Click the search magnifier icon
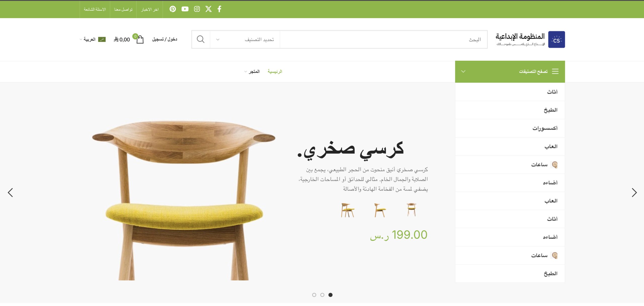The width and height of the screenshot is (644, 306). click(200, 39)
